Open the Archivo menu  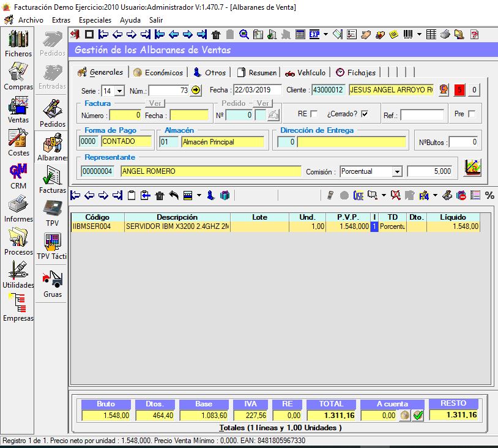click(x=31, y=20)
